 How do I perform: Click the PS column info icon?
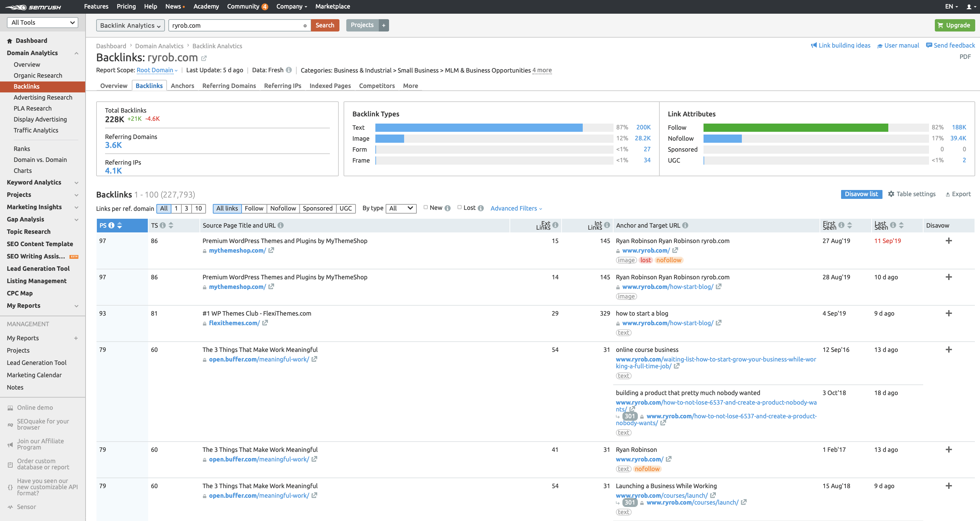click(112, 225)
